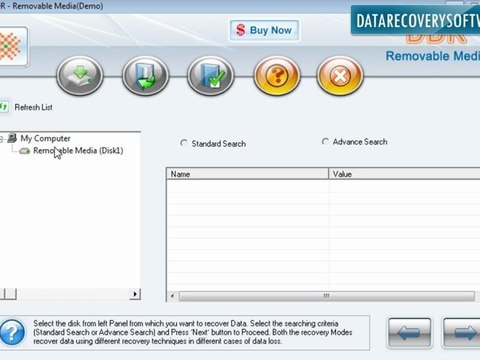
Task: Click the tree panel right scroll arrow
Action: [135, 294]
